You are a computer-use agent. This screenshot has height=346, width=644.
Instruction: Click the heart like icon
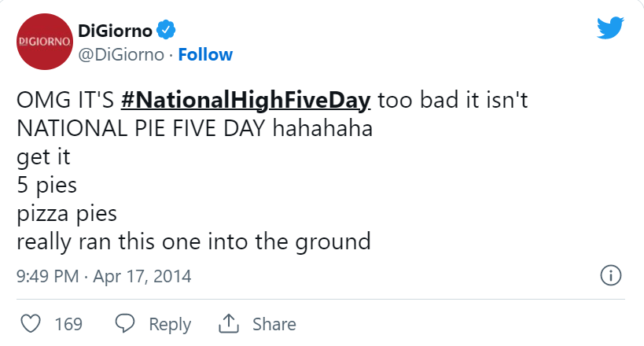point(30,323)
